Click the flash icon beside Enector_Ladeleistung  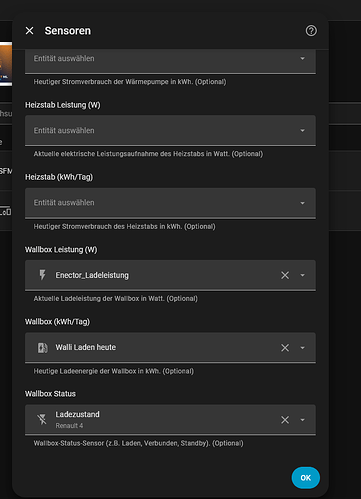[42, 275]
